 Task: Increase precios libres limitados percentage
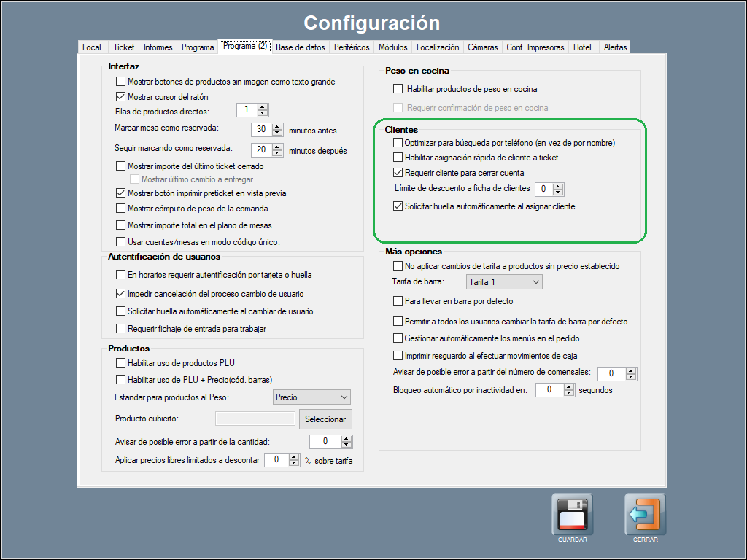(x=295, y=456)
